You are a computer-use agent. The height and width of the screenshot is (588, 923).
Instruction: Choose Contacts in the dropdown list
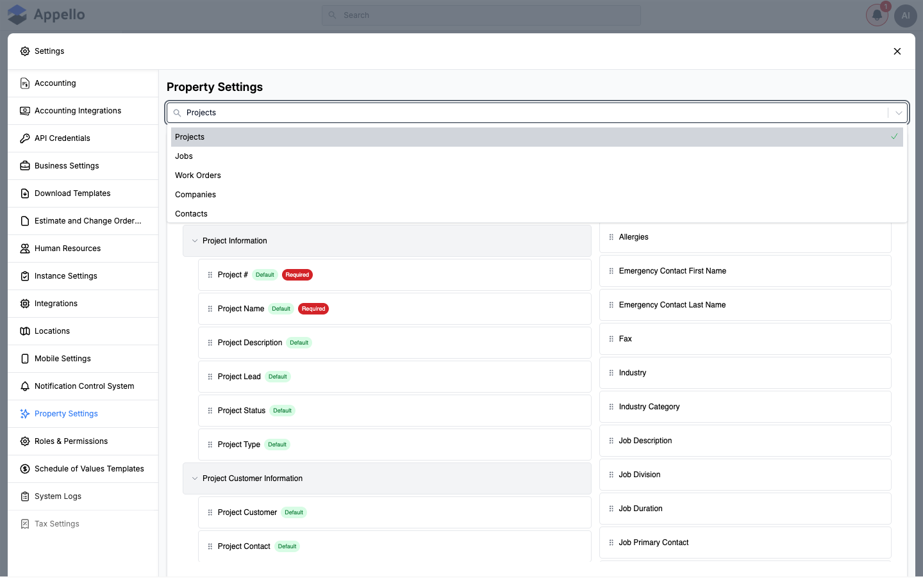click(x=537, y=214)
